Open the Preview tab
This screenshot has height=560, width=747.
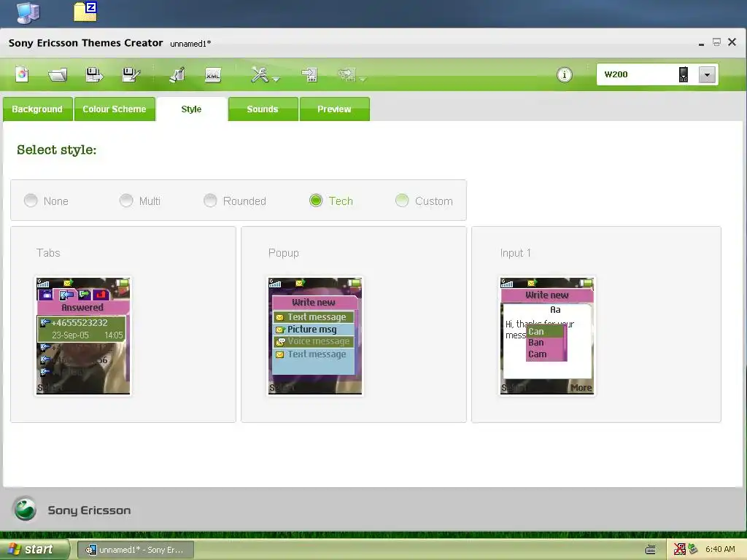(x=334, y=109)
